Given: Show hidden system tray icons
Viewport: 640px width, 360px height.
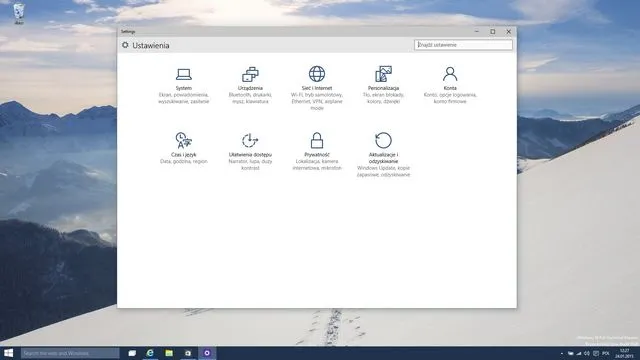Looking at the screenshot, I should pos(562,353).
